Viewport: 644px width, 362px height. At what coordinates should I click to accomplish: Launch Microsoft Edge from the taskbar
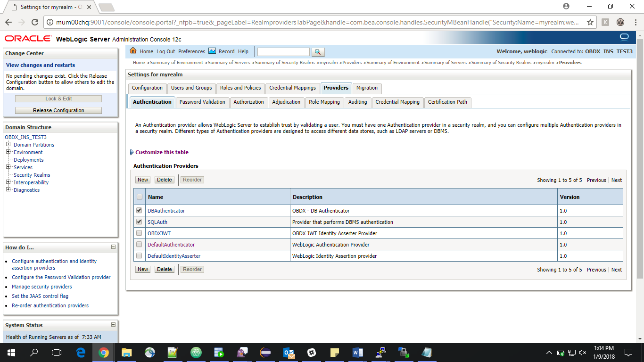81,352
